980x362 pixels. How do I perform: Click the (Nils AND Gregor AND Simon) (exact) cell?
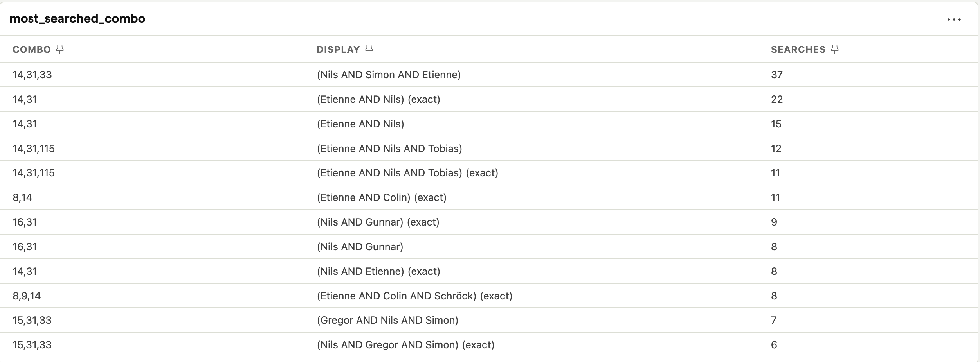pos(405,345)
